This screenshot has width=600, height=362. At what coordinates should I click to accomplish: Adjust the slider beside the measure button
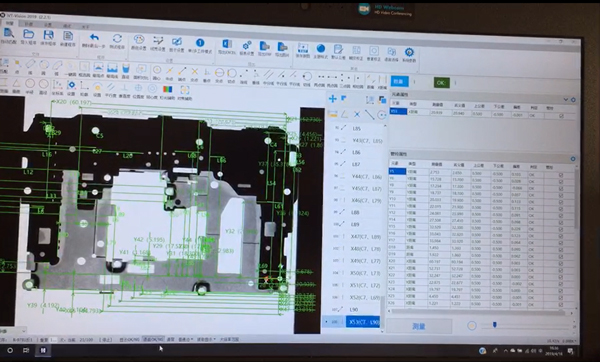pyautogui.click(x=494, y=325)
